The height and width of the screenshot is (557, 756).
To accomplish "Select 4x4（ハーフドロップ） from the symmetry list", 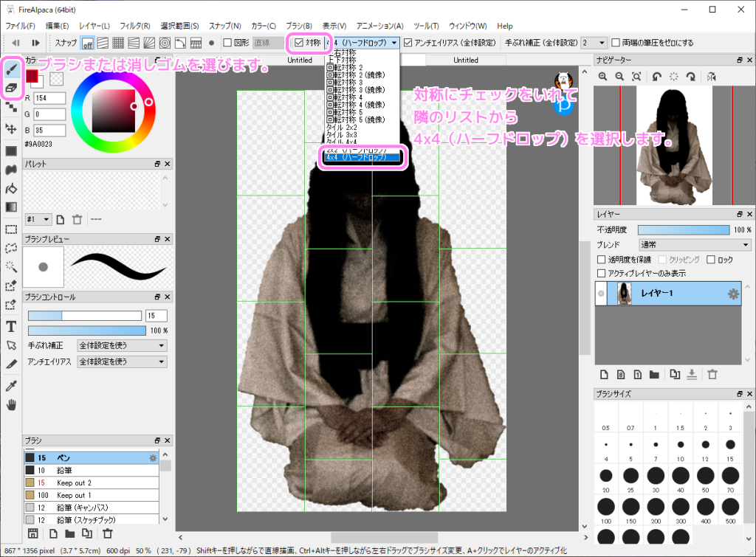I will pos(362,156).
